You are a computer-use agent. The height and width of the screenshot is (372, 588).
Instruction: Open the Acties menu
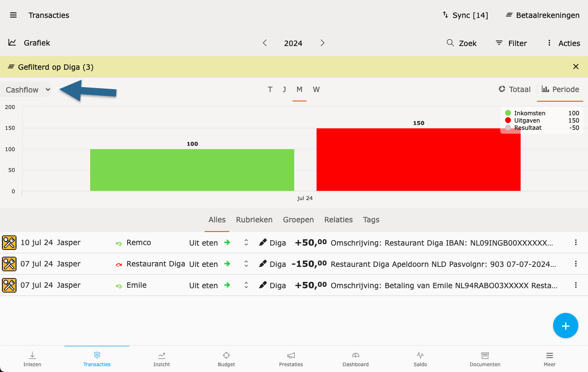563,43
